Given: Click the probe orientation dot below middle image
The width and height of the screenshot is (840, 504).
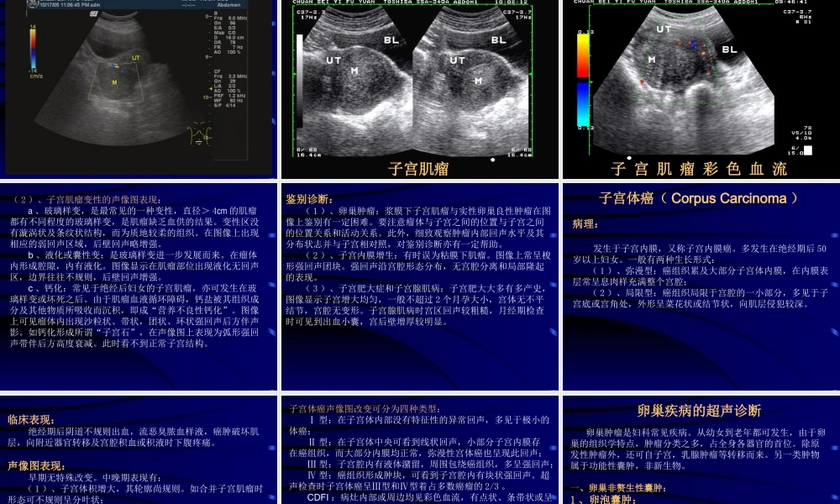Looking at the screenshot, I should click(x=493, y=160).
